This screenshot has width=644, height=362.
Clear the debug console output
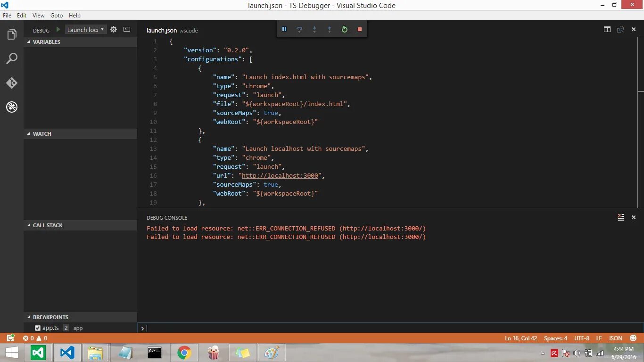[621, 217]
